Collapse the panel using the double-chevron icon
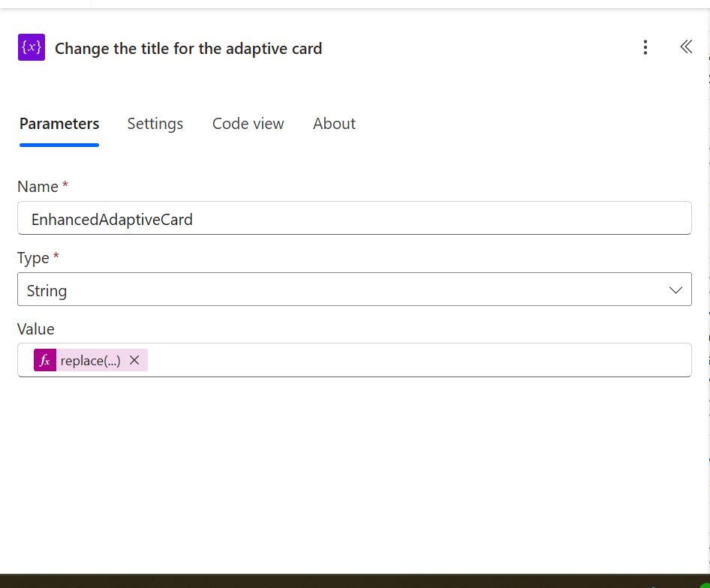 coord(686,46)
